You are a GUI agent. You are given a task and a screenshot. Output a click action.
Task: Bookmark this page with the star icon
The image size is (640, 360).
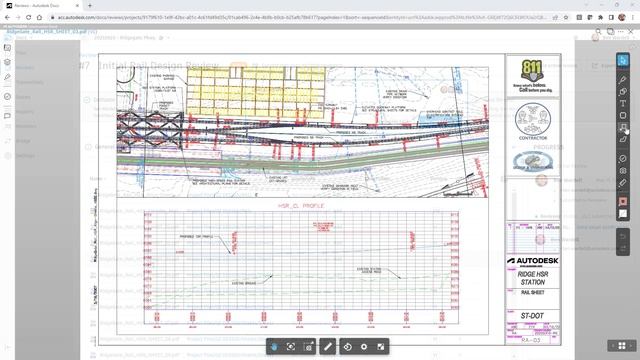(x=566, y=18)
